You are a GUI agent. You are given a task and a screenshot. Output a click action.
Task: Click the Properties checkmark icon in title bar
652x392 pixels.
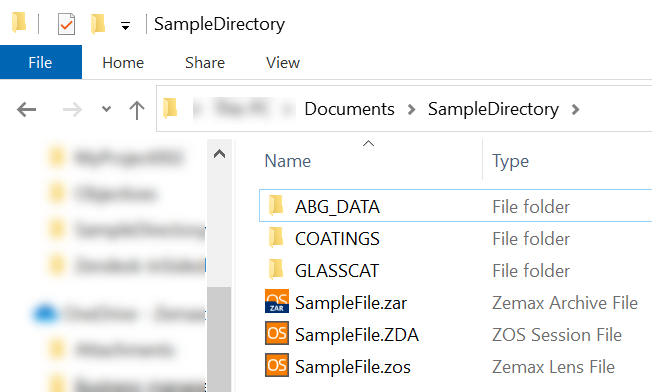[66, 24]
